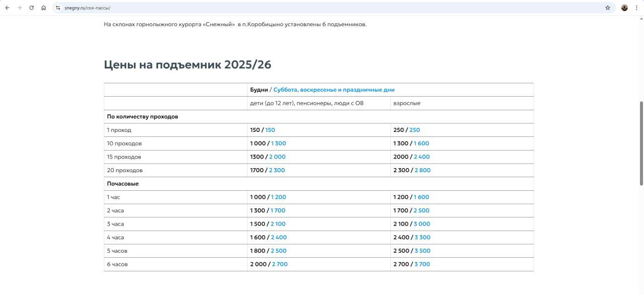Click the blue weekend price '3 700'

tap(422, 264)
